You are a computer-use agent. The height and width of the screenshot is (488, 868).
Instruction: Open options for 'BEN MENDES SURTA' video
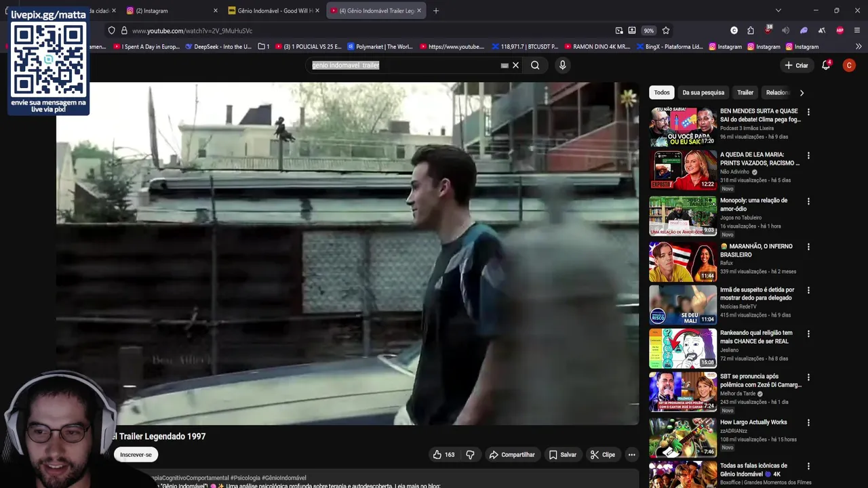(x=808, y=112)
